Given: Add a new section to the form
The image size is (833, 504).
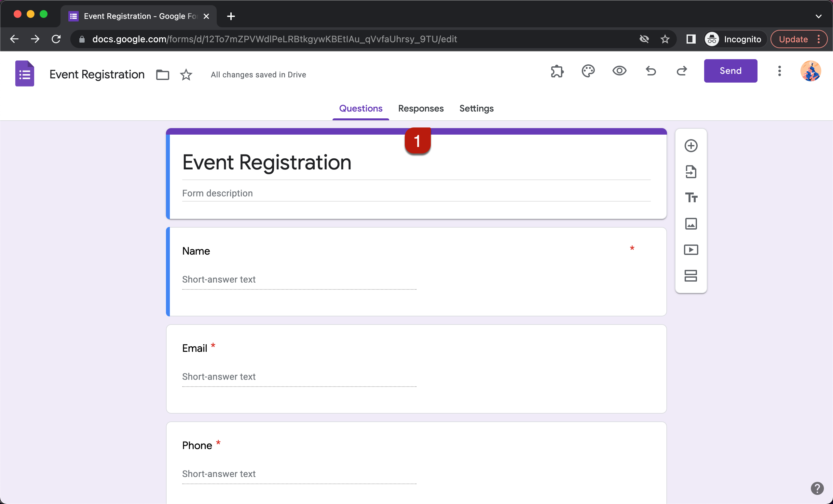Looking at the screenshot, I should pyautogui.click(x=692, y=276).
